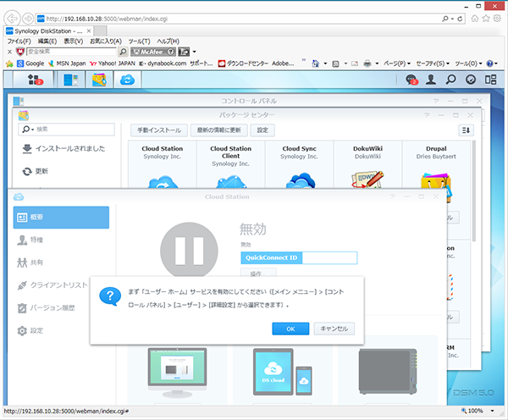Click the print icon in command bar
Screen dimensions: 508x420
point(367,64)
